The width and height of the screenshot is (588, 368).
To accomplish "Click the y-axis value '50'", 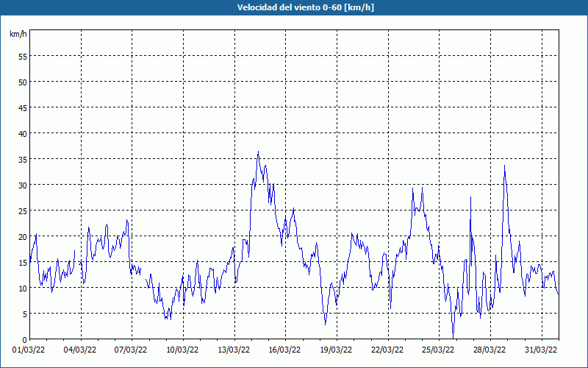I will (x=23, y=82).
